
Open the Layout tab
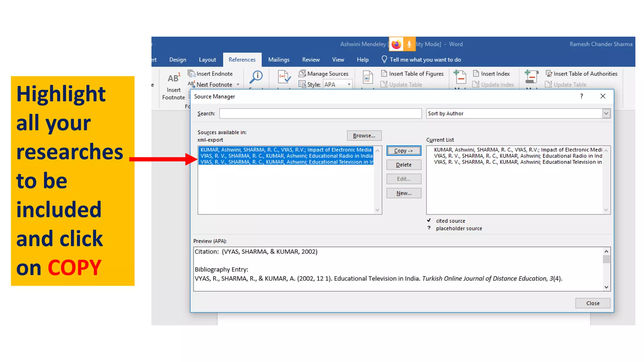point(207,60)
